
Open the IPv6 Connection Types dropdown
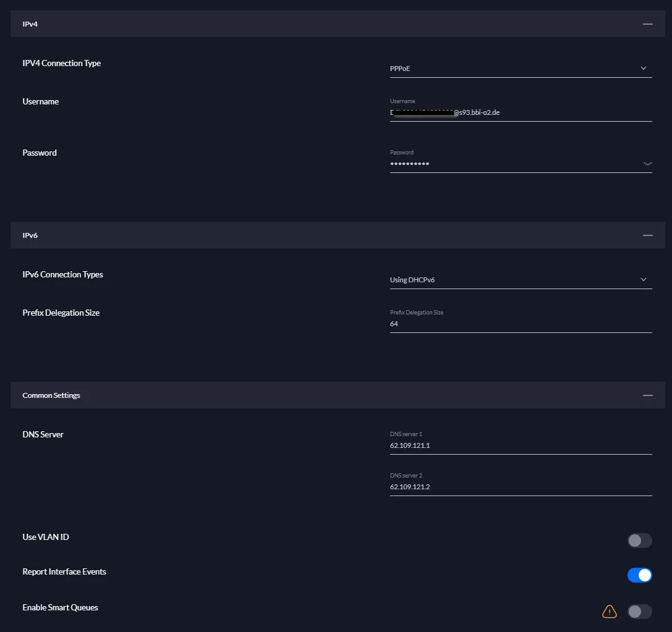click(x=643, y=280)
